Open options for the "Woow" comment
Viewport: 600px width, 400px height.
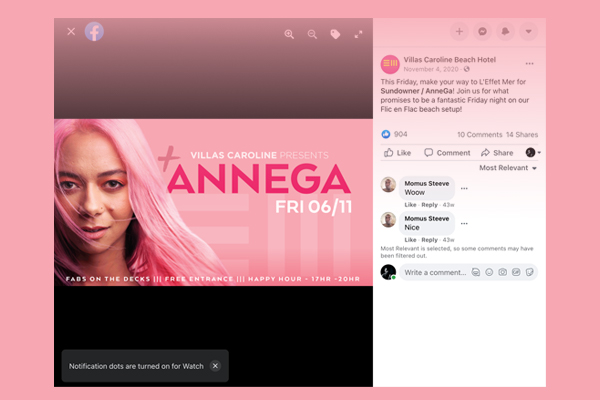(x=464, y=188)
